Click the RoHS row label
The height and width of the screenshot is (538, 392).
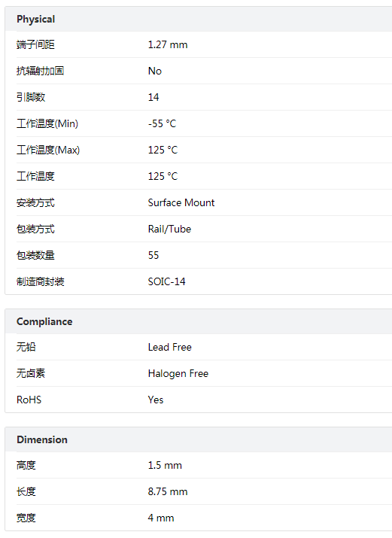point(29,400)
